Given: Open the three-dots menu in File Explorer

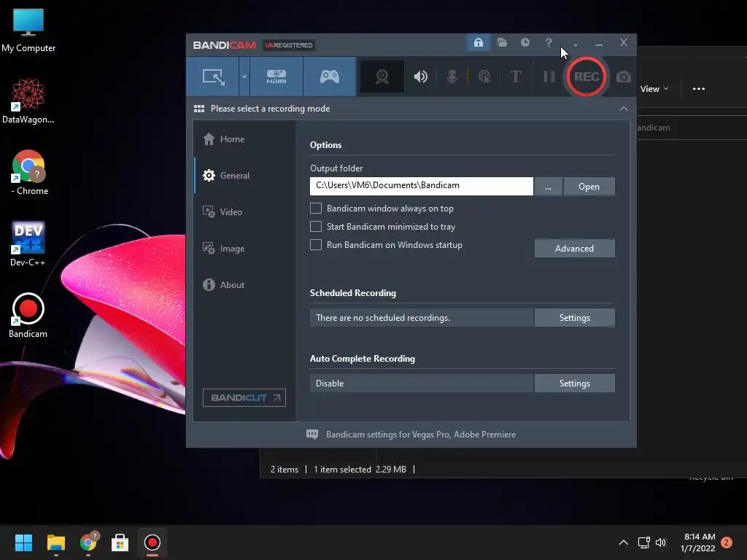Looking at the screenshot, I should [x=698, y=89].
